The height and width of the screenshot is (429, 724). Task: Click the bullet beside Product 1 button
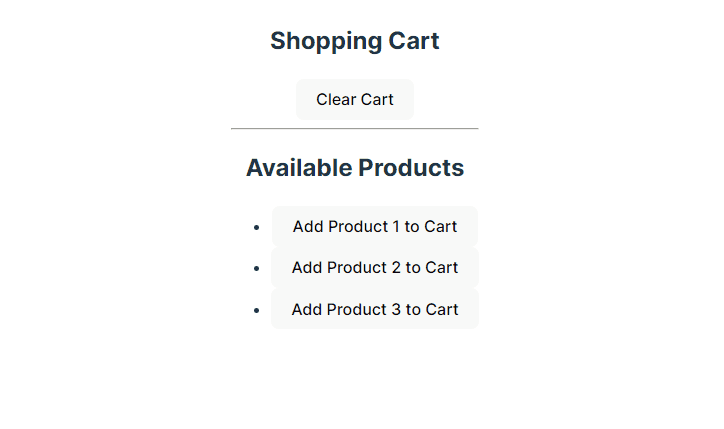point(257,227)
